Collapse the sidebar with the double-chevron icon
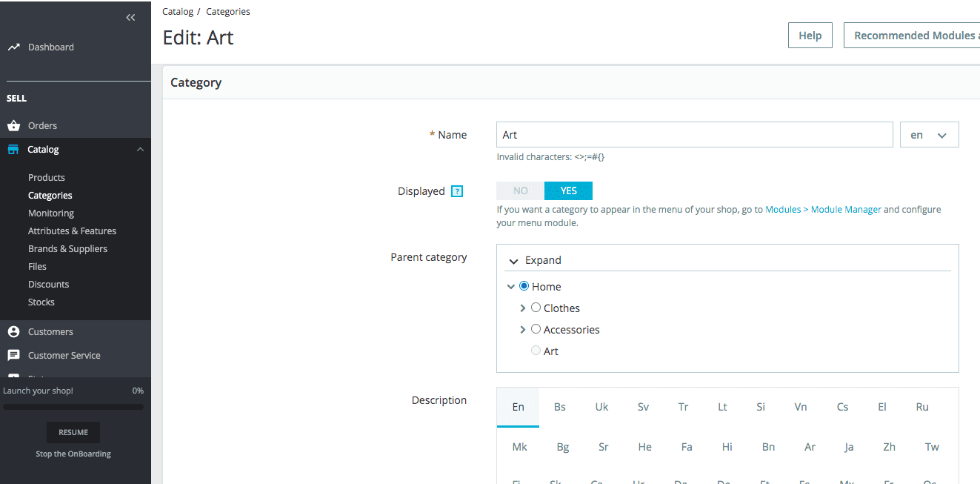The image size is (980, 484). tap(130, 17)
